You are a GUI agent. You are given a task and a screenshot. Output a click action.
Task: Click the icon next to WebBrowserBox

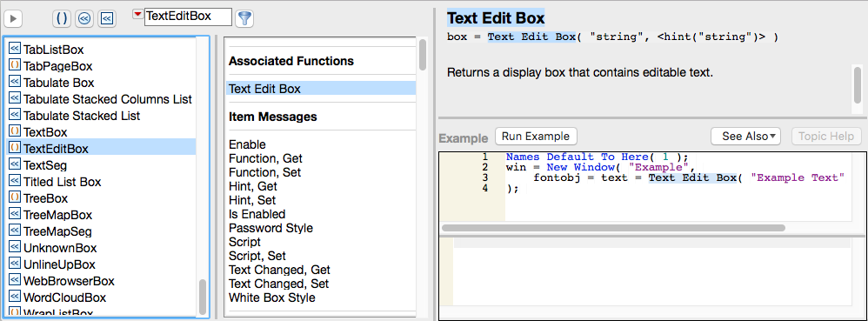pyautogui.click(x=15, y=280)
